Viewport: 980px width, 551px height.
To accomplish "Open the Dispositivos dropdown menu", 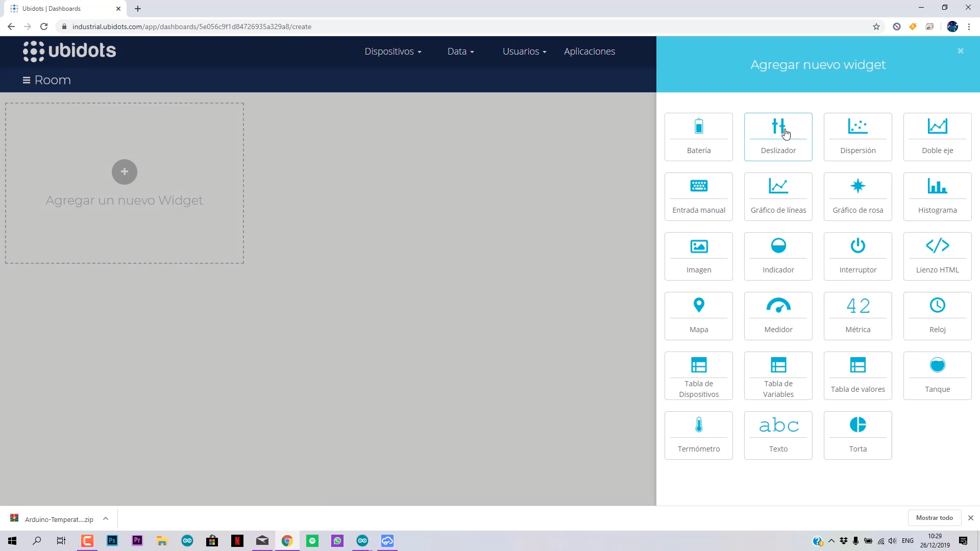I will coord(393,52).
